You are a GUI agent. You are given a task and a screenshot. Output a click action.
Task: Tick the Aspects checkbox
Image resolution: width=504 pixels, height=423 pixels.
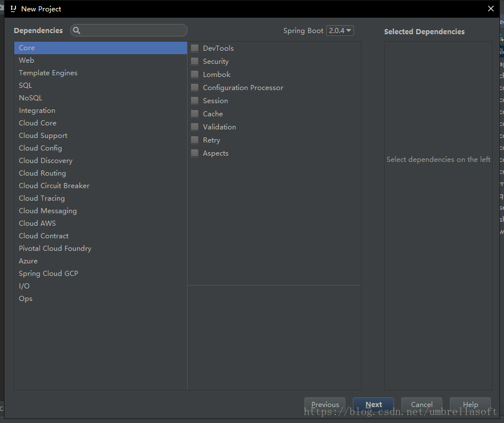pos(195,153)
